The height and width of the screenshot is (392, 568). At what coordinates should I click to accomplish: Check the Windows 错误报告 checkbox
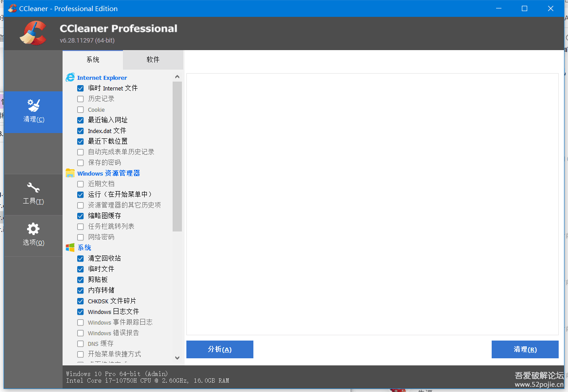80,333
